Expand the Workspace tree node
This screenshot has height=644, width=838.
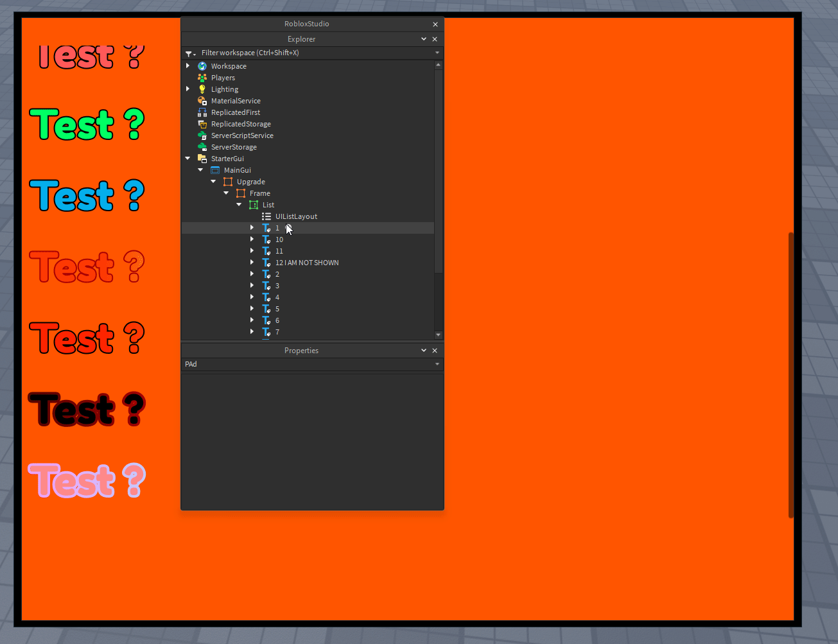click(x=188, y=65)
